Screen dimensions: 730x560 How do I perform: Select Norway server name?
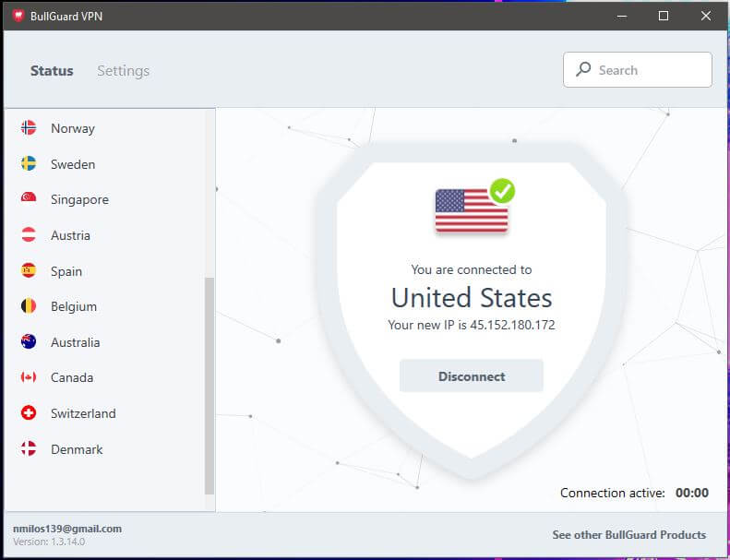pyautogui.click(x=73, y=128)
